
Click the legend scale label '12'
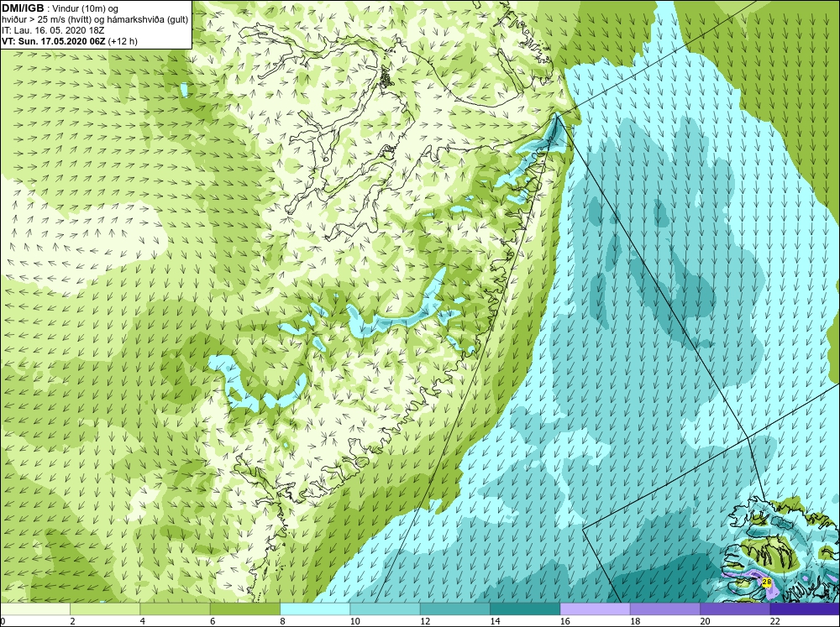pyautogui.click(x=425, y=621)
